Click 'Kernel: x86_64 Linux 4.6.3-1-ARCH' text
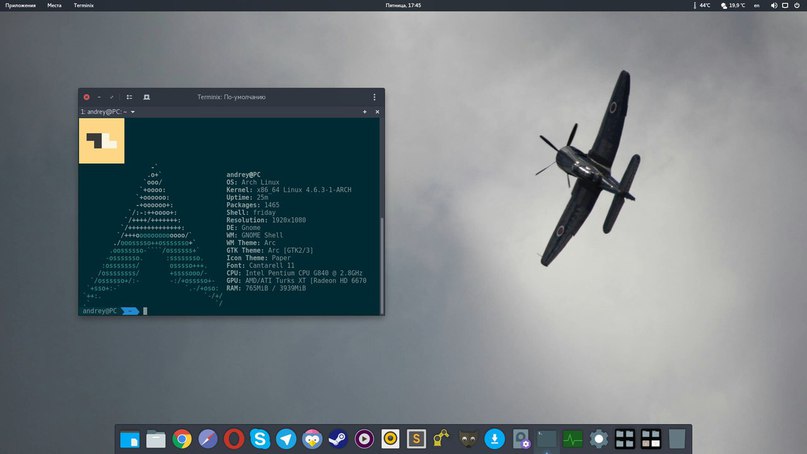The image size is (807, 454). pyautogui.click(x=289, y=190)
